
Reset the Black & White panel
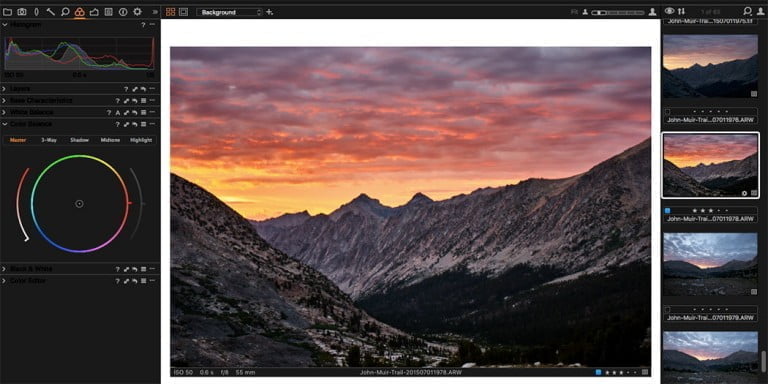click(x=135, y=269)
